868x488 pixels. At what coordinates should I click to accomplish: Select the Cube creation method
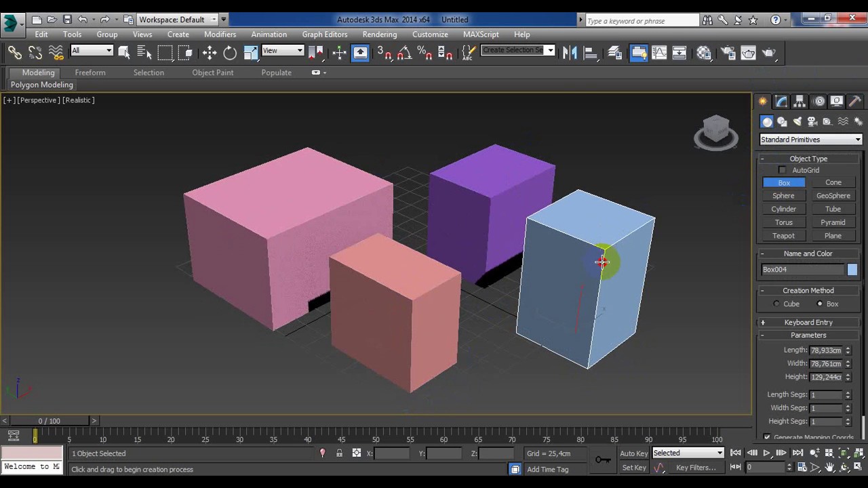(x=777, y=304)
